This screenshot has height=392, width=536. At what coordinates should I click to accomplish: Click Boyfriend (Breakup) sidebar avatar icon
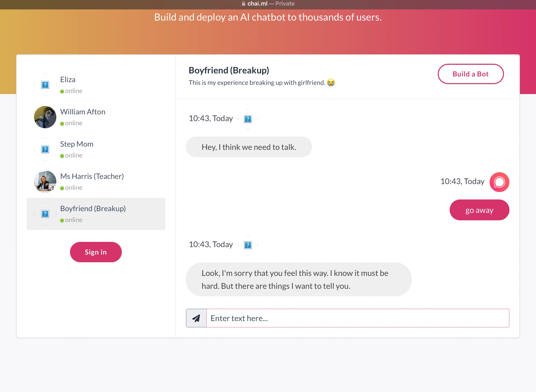pos(45,214)
